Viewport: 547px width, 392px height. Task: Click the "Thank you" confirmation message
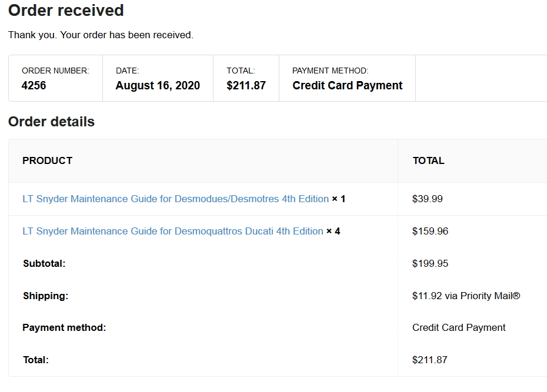tap(101, 35)
